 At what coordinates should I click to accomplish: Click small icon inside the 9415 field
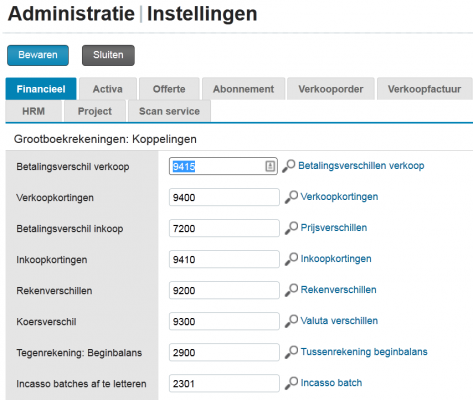pos(270,166)
